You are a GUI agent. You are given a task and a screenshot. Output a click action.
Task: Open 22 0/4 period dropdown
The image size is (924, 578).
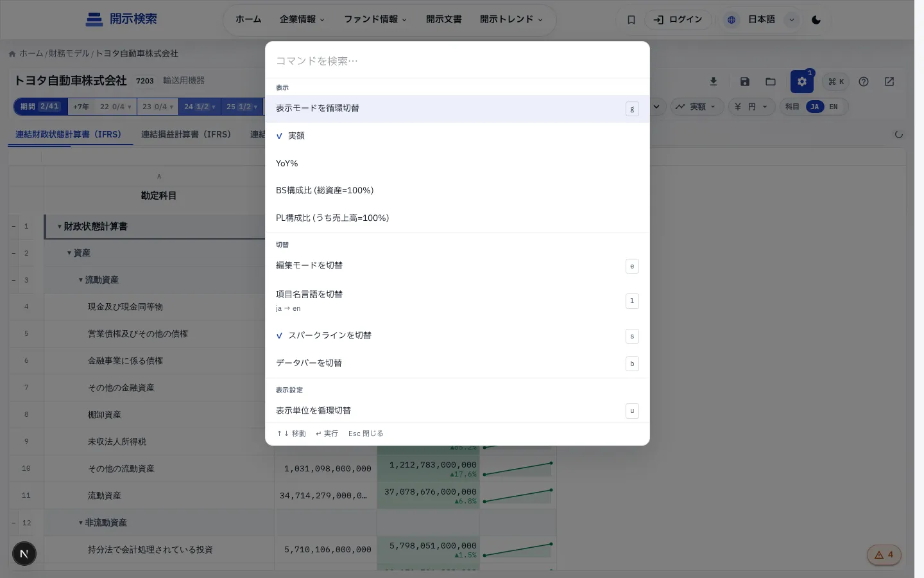116,107
